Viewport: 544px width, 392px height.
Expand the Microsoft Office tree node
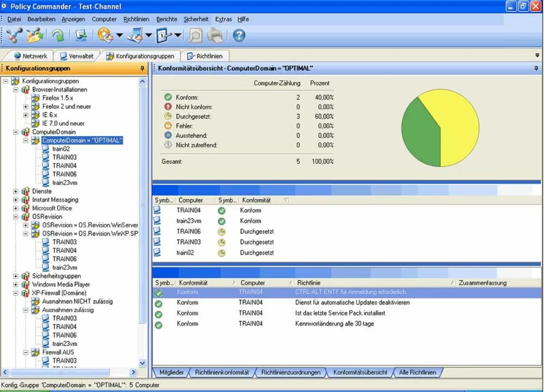click(x=16, y=208)
